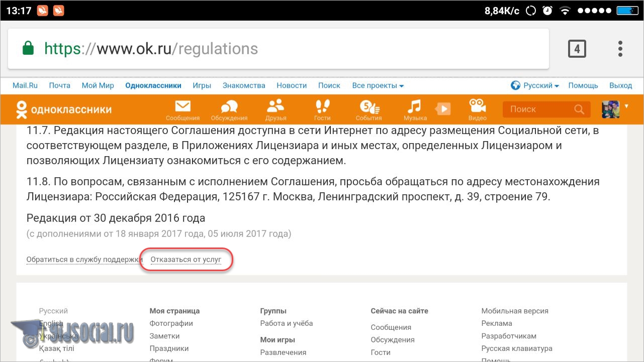Click the Wi-Fi status bar icon

click(x=565, y=10)
